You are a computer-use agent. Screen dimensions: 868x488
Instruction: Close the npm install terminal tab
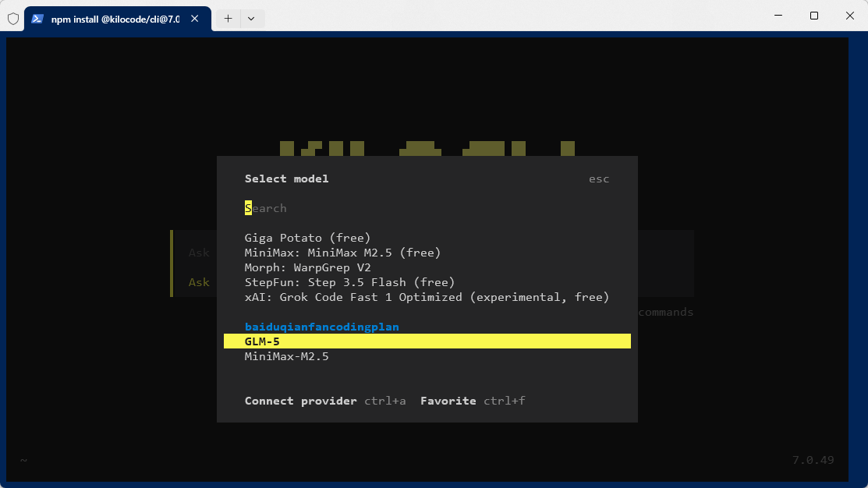coord(194,18)
